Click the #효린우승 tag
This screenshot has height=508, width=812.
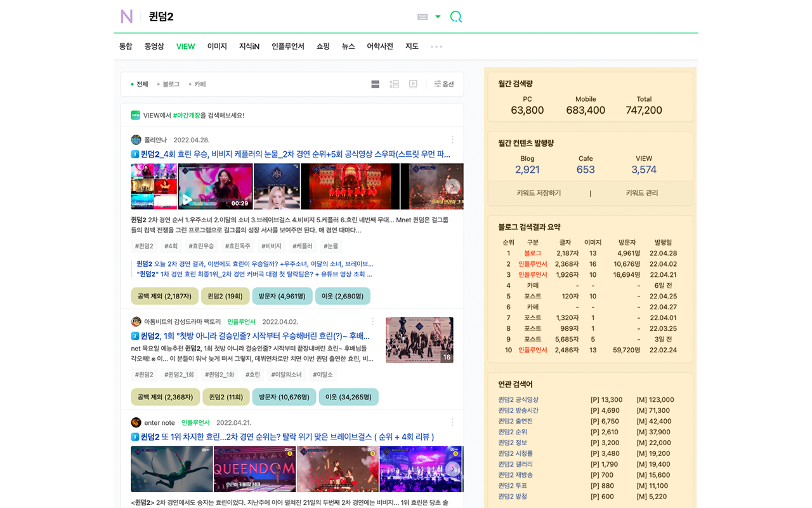pyautogui.click(x=201, y=246)
